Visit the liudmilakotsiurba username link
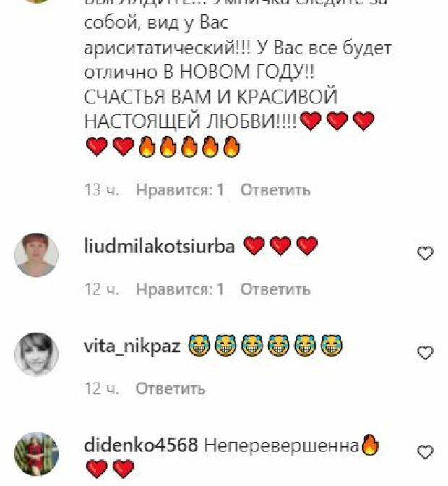448x486 pixels. coord(160,247)
